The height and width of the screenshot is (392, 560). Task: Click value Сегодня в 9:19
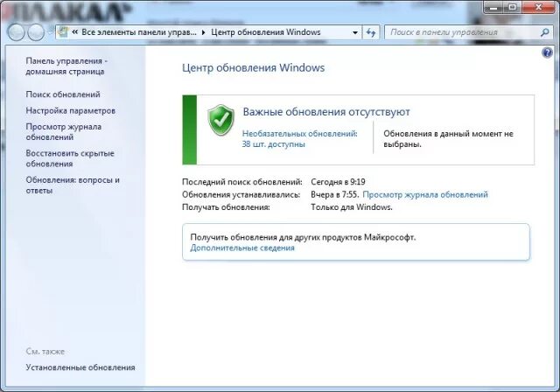click(x=338, y=182)
